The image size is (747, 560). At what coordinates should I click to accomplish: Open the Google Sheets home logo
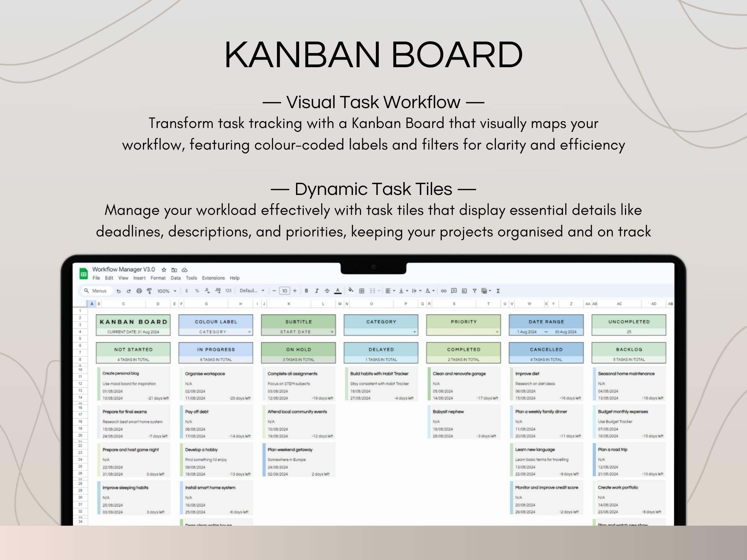click(83, 274)
